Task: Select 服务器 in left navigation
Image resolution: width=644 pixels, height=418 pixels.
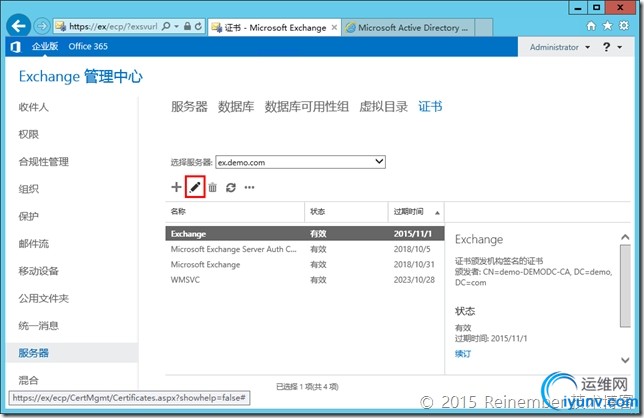Action: coord(72,353)
